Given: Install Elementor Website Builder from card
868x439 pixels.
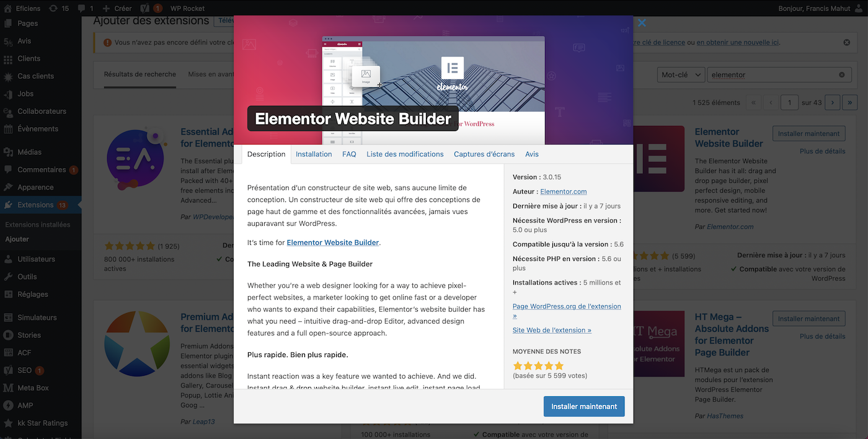Looking at the screenshot, I should tap(808, 134).
